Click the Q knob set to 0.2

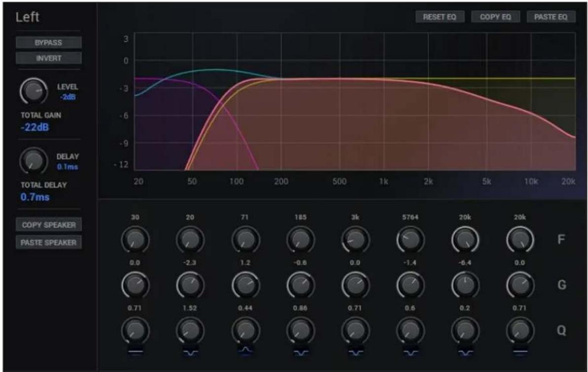(465, 331)
